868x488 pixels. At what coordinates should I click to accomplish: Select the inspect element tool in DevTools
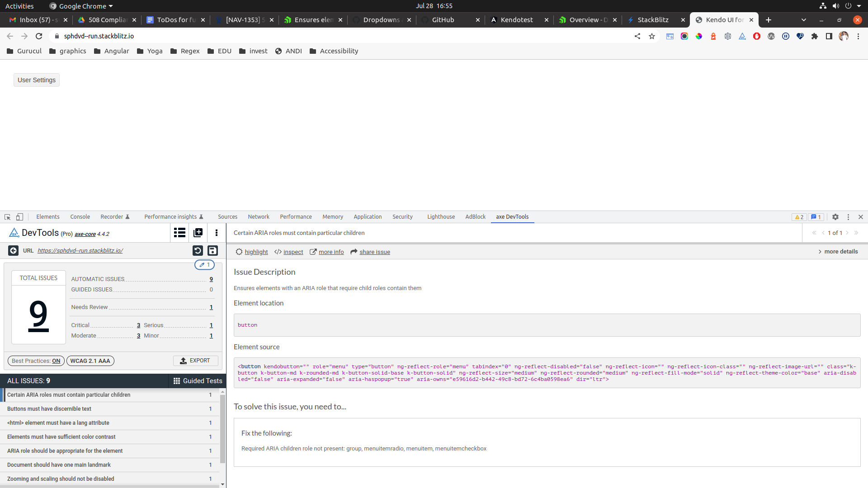(7, 217)
